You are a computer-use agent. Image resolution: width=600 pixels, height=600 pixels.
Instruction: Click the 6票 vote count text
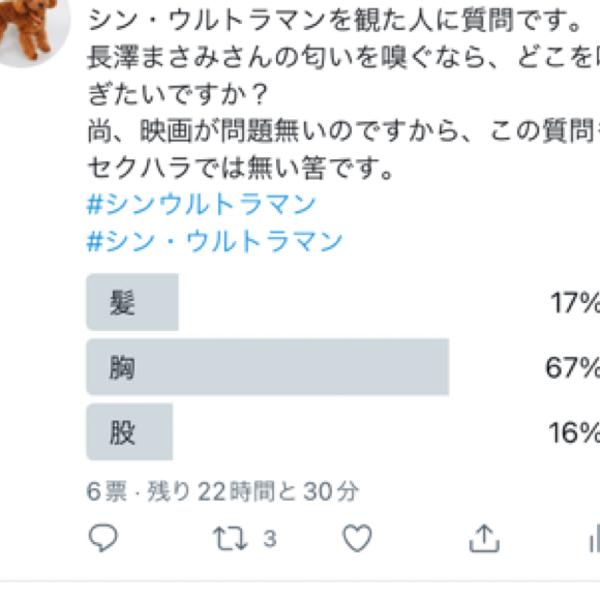coord(107,491)
